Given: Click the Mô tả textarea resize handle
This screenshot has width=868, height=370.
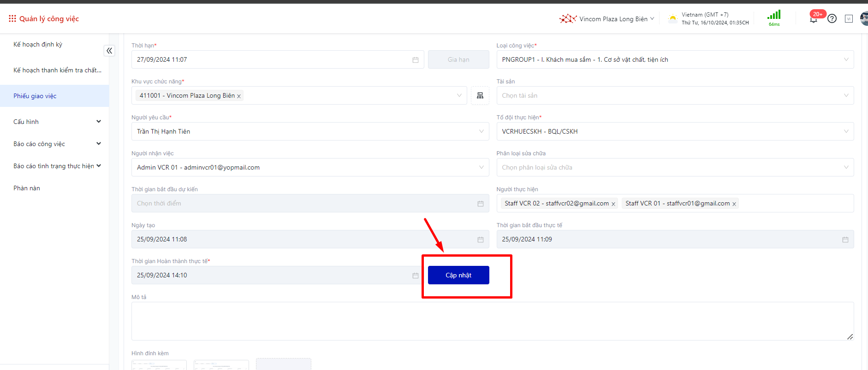Looking at the screenshot, I should click(850, 337).
